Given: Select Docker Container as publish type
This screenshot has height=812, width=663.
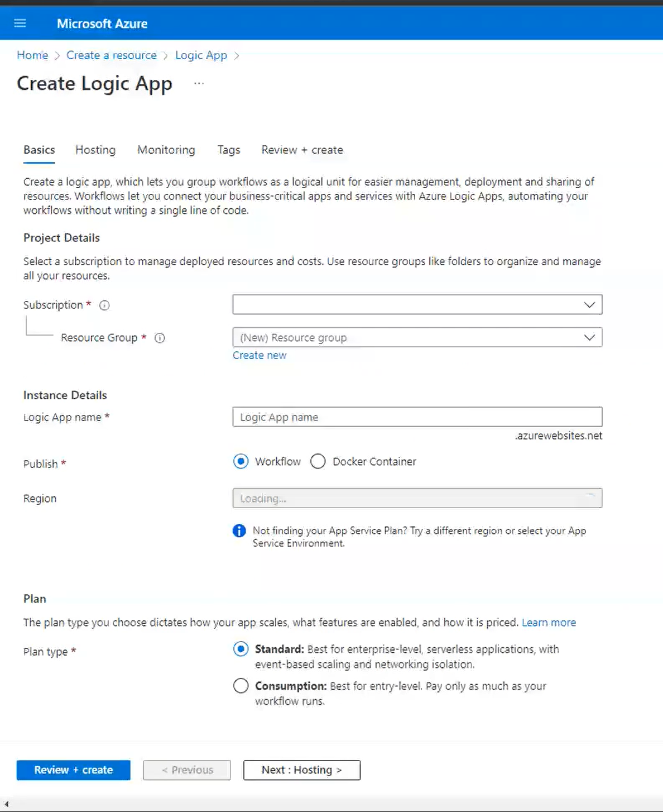Looking at the screenshot, I should pyautogui.click(x=318, y=461).
